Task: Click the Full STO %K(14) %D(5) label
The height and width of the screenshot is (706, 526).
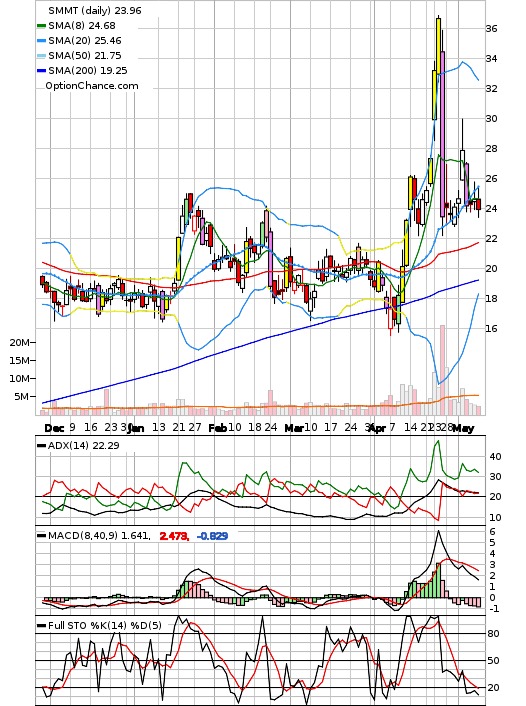Action: click(104, 625)
